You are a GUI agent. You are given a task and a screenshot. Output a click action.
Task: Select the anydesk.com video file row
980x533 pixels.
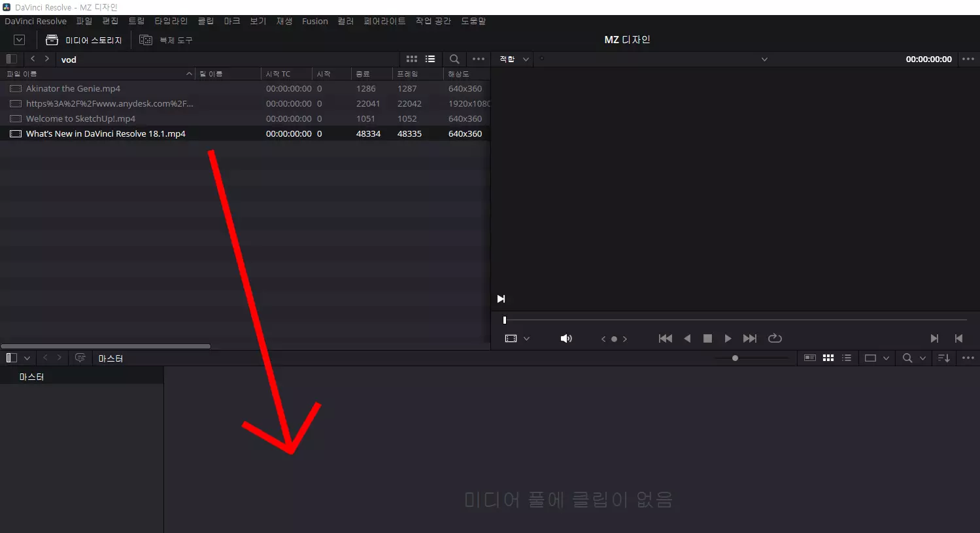click(x=245, y=103)
